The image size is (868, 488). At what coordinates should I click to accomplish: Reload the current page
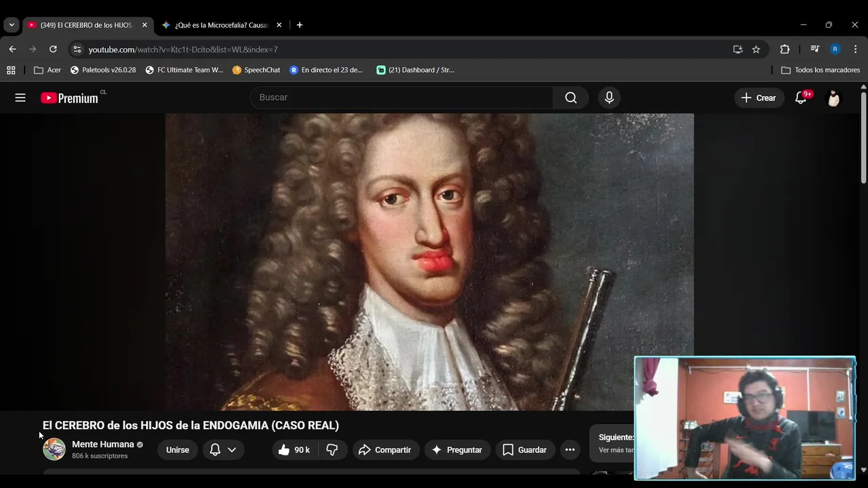tap(53, 49)
